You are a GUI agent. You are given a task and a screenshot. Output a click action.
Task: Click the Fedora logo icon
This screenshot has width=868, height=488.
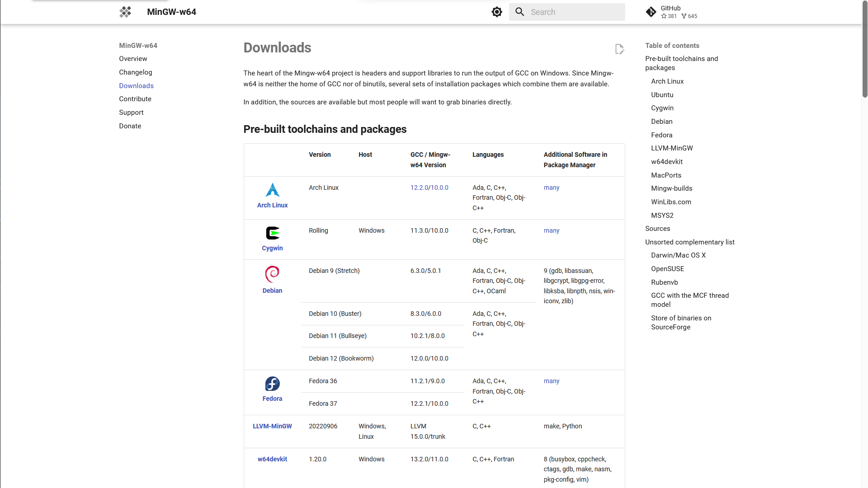[273, 384]
